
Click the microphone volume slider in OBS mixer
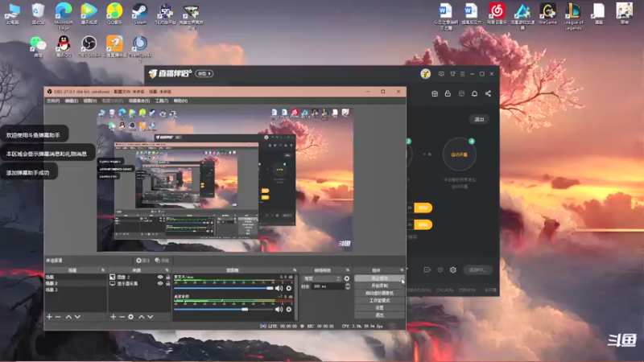[224, 288]
